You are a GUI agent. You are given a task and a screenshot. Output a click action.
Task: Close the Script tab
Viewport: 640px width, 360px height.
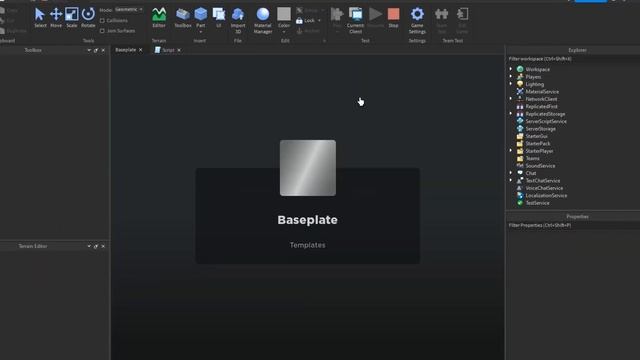click(x=179, y=50)
